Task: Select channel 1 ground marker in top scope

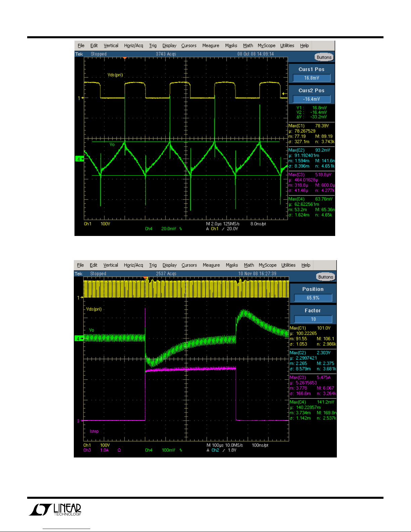Action: pos(81,98)
